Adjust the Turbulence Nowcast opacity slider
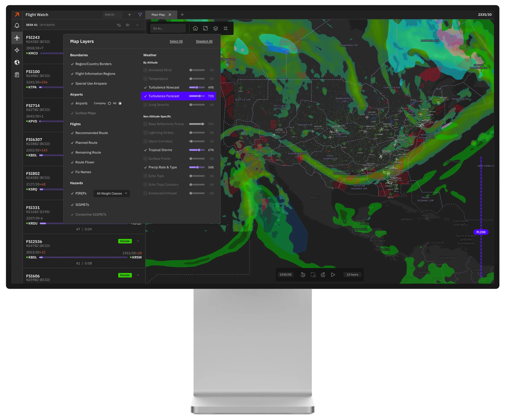The width and height of the screenshot is (505, 420). tap(197, 87)
